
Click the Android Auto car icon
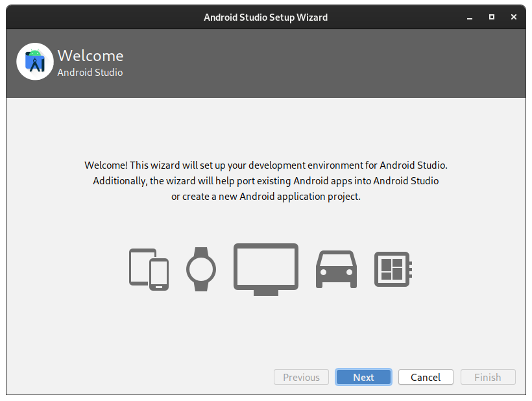pyautogui.click(x=336, y=269)
